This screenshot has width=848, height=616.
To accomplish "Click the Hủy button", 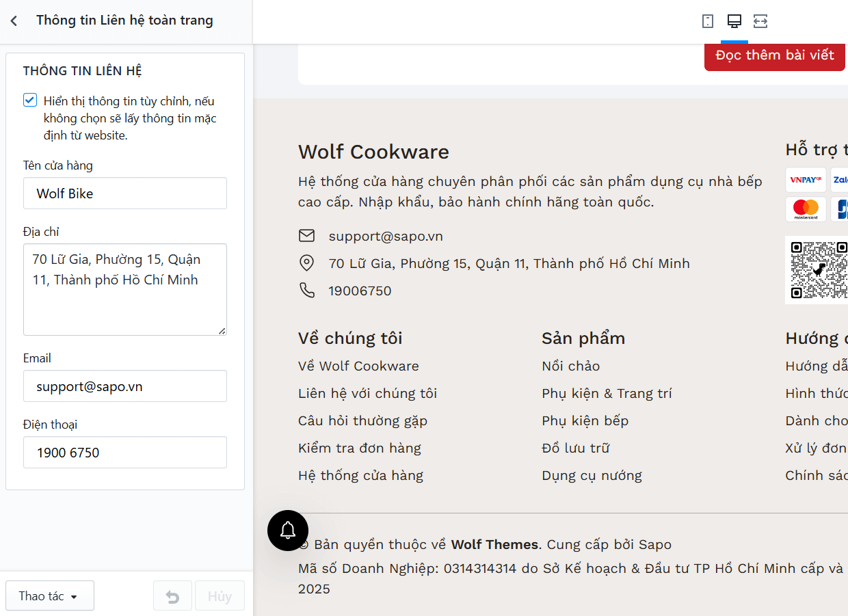I will point(220,595).
